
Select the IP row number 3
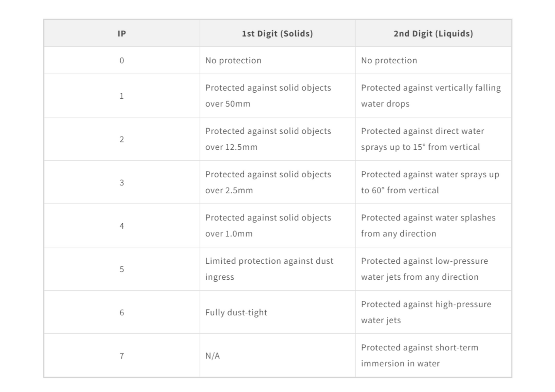(x=121, y=183)
